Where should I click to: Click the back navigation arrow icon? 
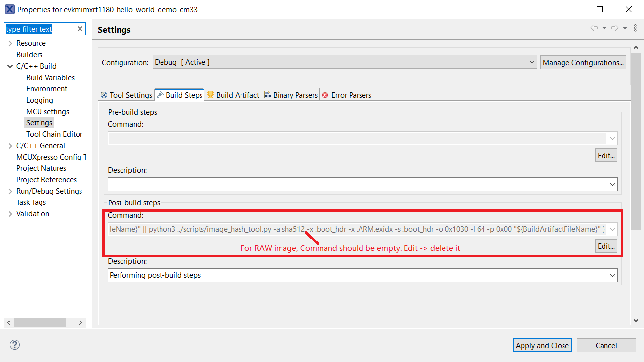(x=594, y=28)
